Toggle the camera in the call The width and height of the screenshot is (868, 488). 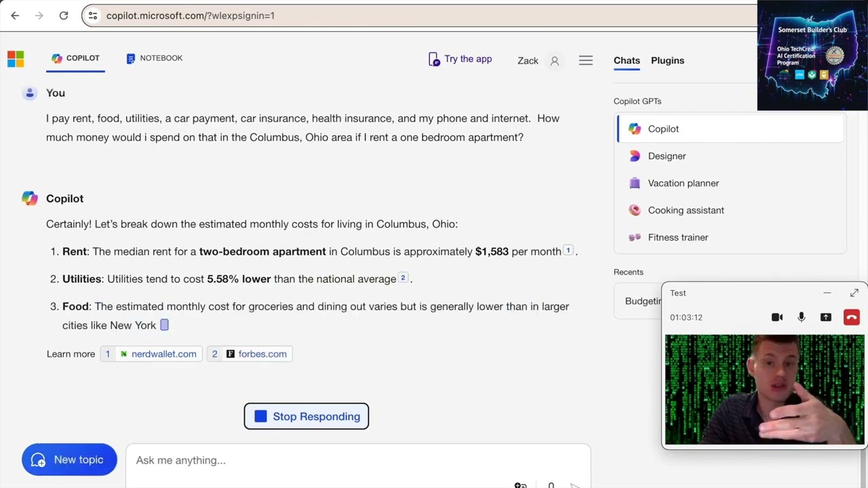(x=777, y=317)
